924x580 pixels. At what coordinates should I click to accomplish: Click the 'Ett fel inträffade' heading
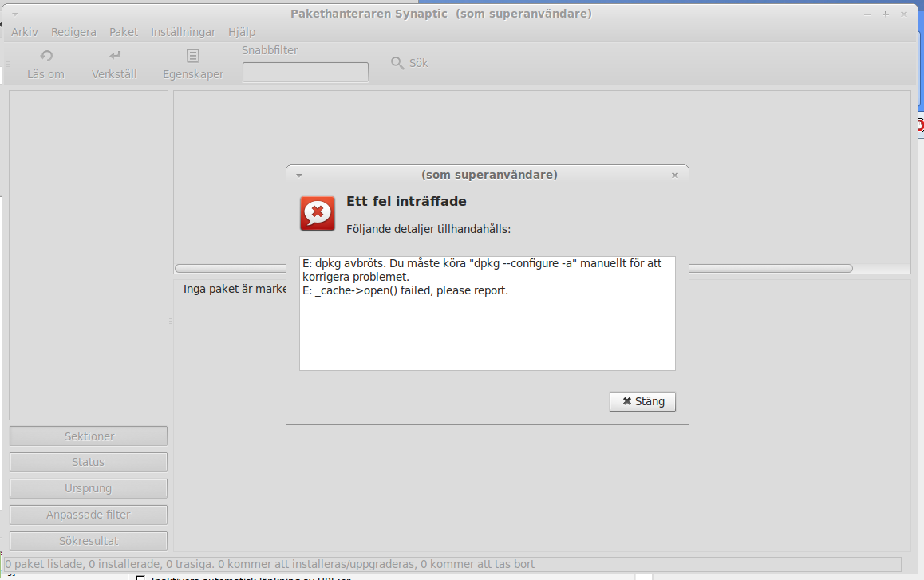click(406, 202)
